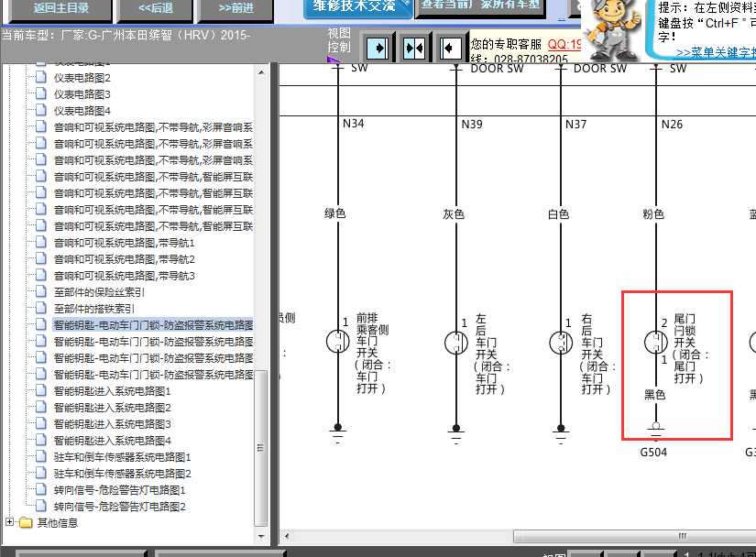Viewport: 756px width, 557px height.
Task: Select 智能钥匙进入系统电路图3
Action: tap(113, 424)
